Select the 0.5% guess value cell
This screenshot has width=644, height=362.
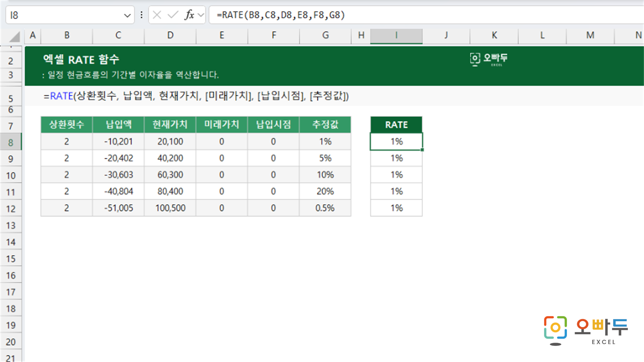[325, 208]
